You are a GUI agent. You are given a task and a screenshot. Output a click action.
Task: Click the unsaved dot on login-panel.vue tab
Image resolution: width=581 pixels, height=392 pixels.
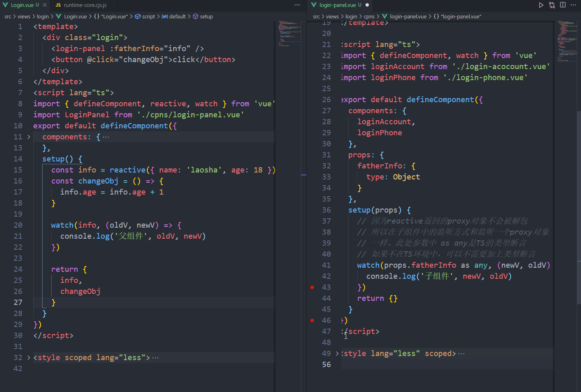367,5
